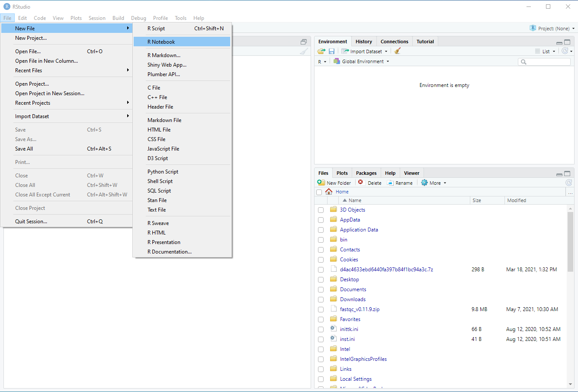The height and width of the screenshot is (392, 578).
Task: Click the fastqc_v0.11.9.zip file icon
Action: (x=334, y=309)
